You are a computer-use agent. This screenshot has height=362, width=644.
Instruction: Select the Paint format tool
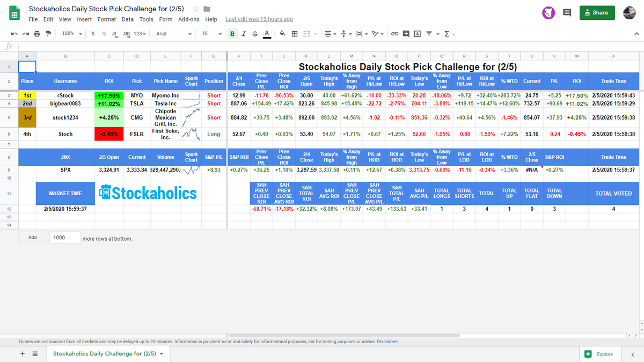coord(48,34)
